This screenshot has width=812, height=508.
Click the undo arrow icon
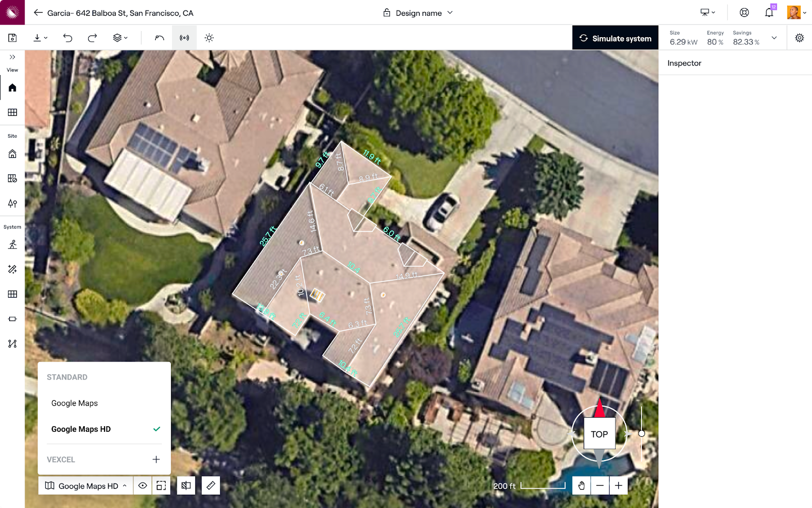click(x=67, y=38)
